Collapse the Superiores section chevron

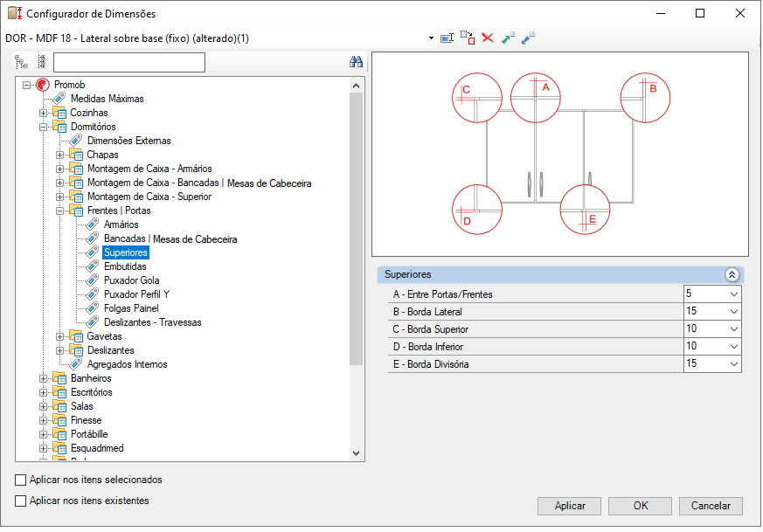tap(732, 275)
